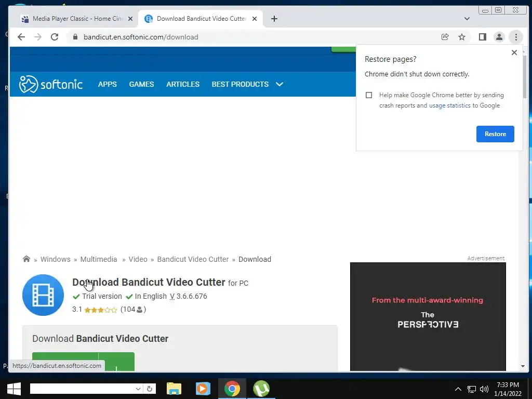Screen dimensions: 532x399
Task: Reload the current page
Action: [x=55, y=37]
